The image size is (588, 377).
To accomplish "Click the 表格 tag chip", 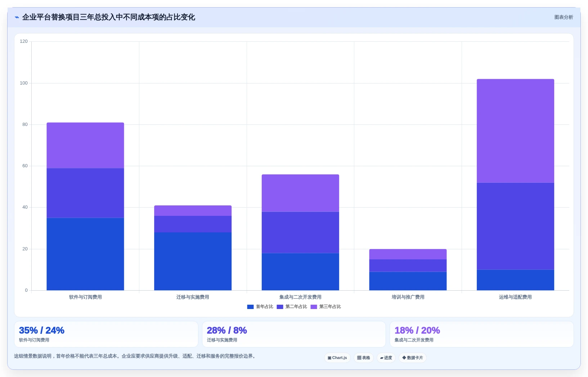I will click(364, 358).
